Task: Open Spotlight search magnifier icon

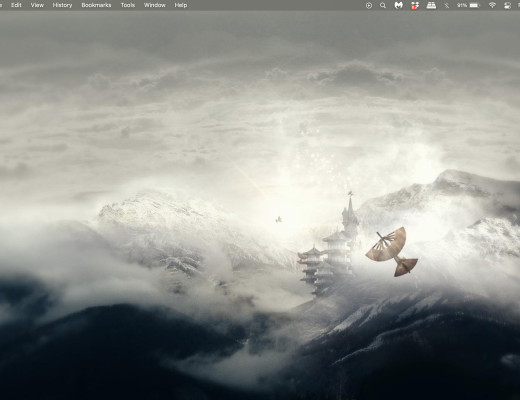Action: coord(383,5)
